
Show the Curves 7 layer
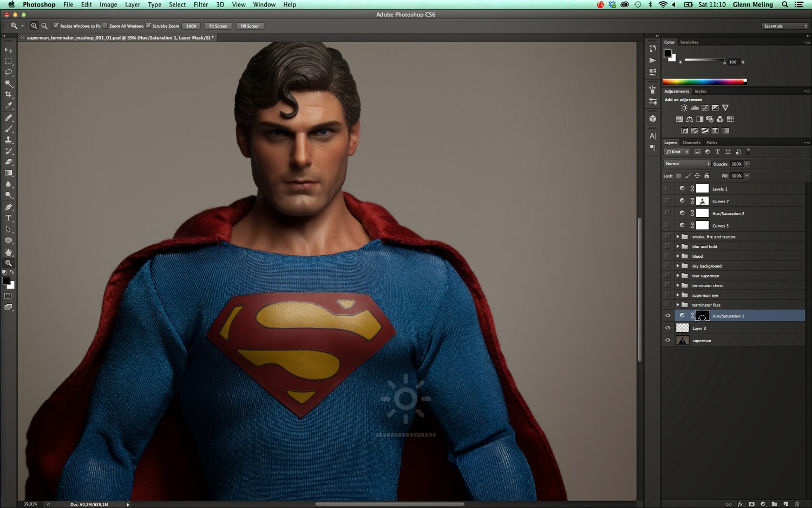(x=667, y=201)
